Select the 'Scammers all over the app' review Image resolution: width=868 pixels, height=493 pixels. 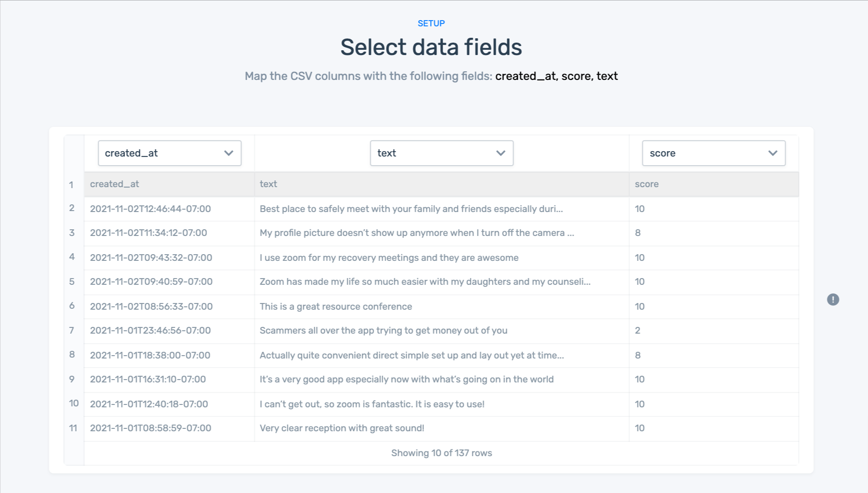click(383, 331)
